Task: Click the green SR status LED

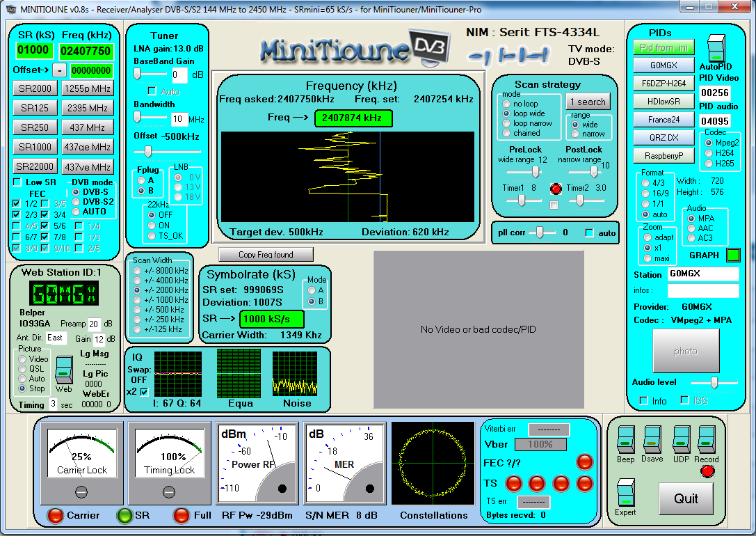Action: (x=124, y=515)
